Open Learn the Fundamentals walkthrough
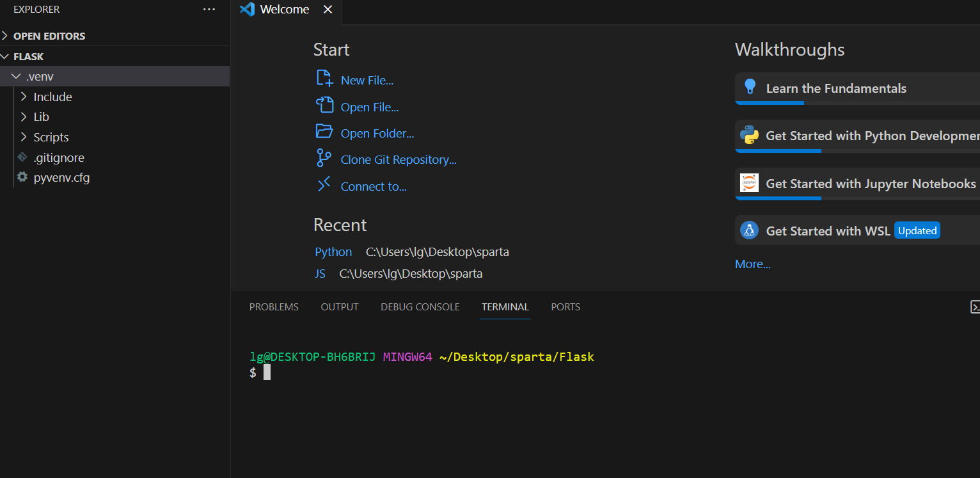 pyautogui.click(x=857, y=88)
